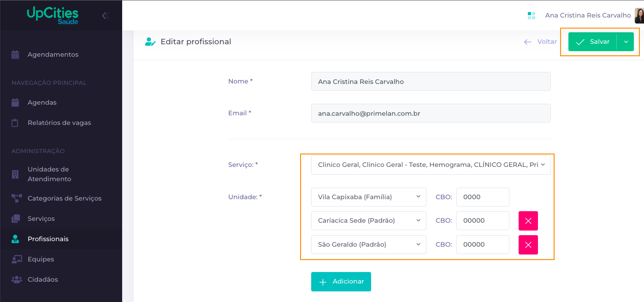This screenshot has height=302, width=644.
Task: Open the Cariacica Sede (Padrão) dropdown
Action: tap(369, 220)
